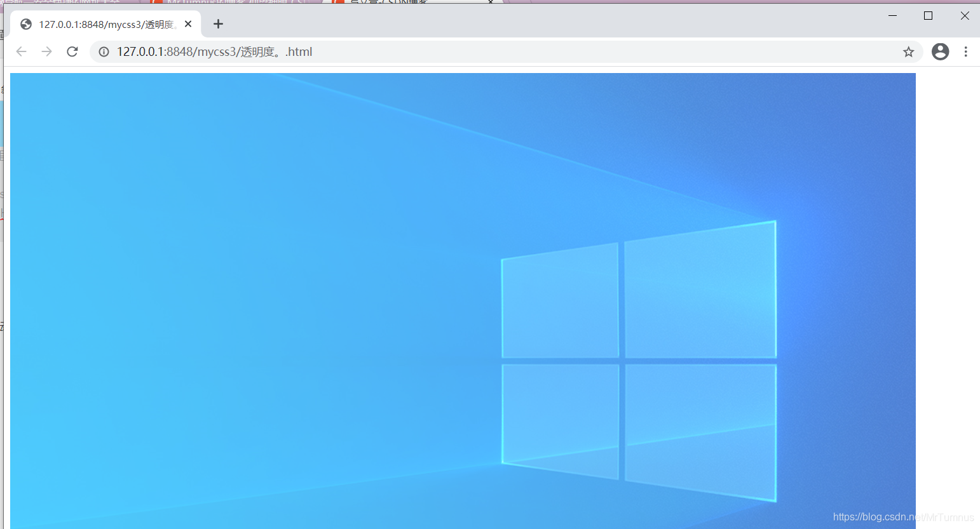Reload the page with refresh icon
The image size is (980, 529).
point(72,51)
